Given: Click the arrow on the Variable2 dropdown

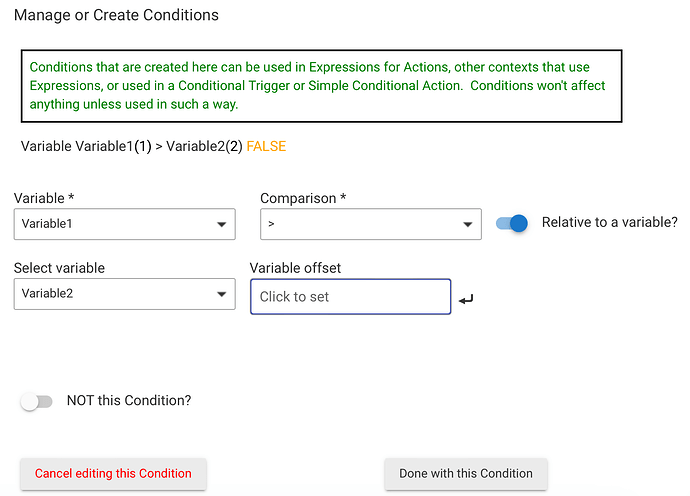Looking at the screenshot, I should click(222, 294).
